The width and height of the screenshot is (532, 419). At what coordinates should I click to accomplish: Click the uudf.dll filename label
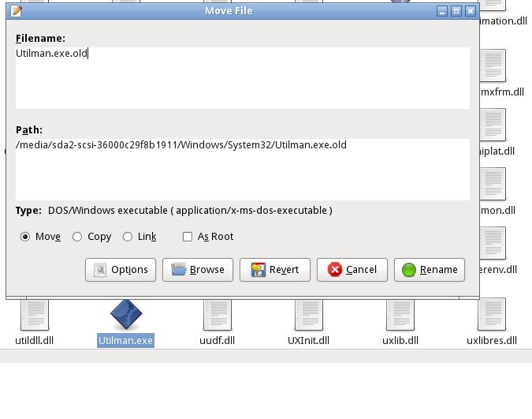tap(218, 341)
